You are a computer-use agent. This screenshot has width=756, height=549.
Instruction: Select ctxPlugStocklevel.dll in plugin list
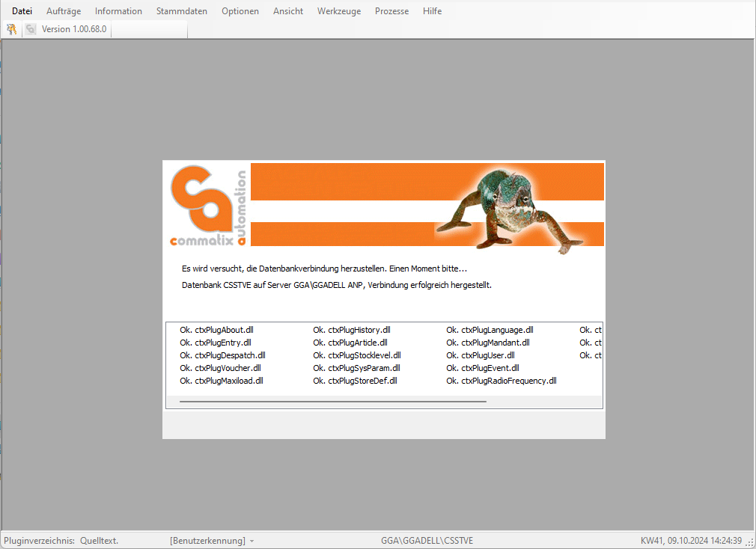357,355
